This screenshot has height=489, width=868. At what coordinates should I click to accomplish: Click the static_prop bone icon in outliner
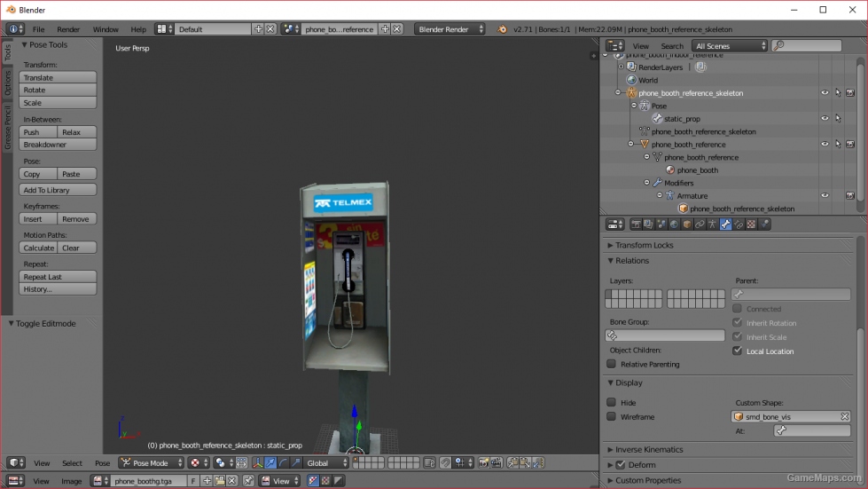(x=657, y=119)
